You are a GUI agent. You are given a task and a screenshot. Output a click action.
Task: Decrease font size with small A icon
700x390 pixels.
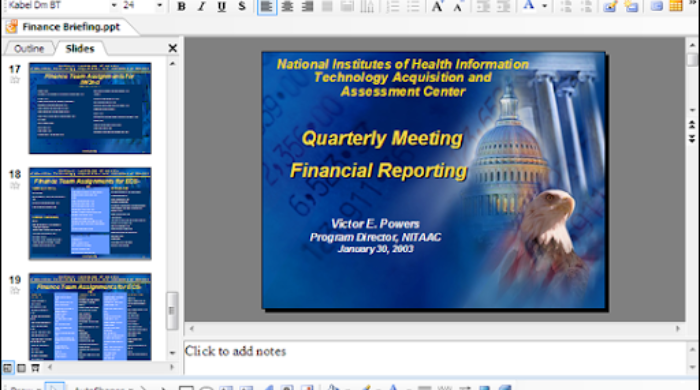click(458, 6)
